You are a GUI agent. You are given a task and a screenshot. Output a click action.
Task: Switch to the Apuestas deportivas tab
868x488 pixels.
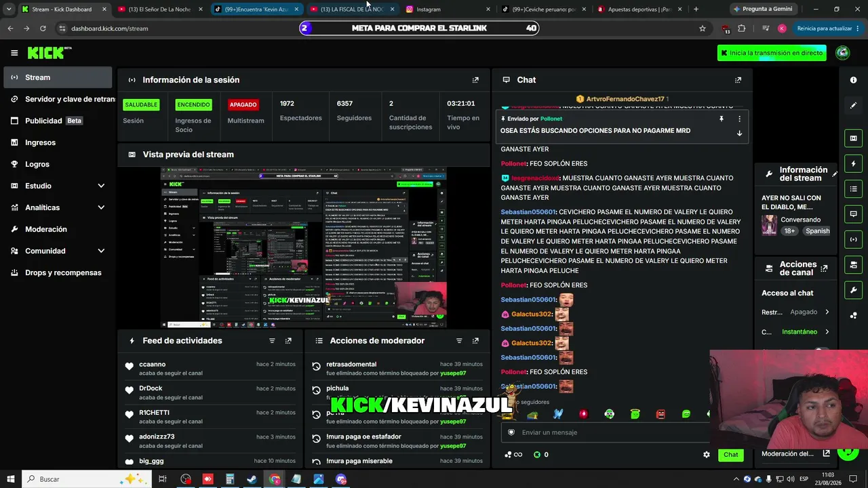pos(639,9)
